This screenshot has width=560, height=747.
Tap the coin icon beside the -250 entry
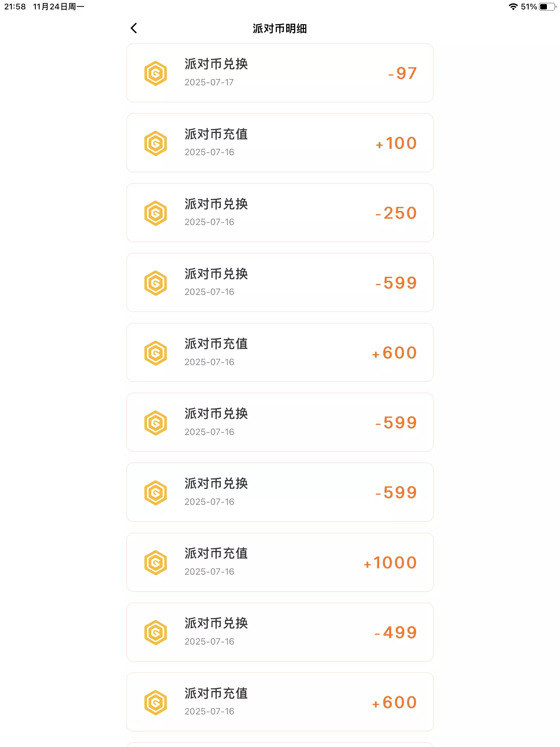tap(156, 213)
